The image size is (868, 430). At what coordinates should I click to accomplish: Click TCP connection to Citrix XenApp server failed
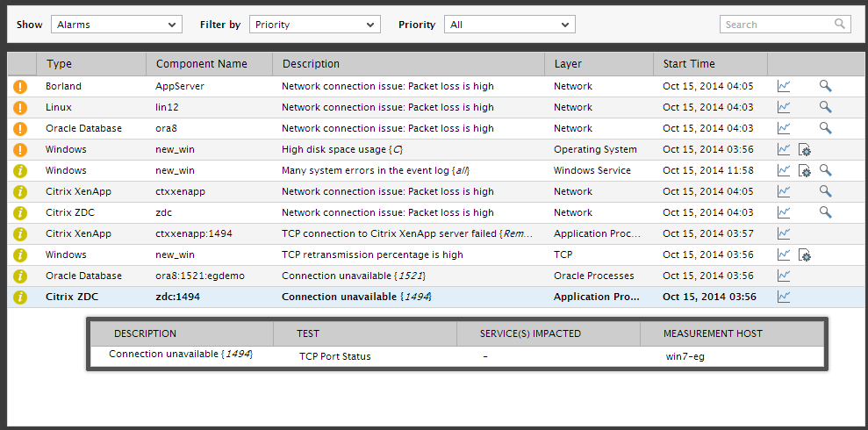(x=407, y=233)
